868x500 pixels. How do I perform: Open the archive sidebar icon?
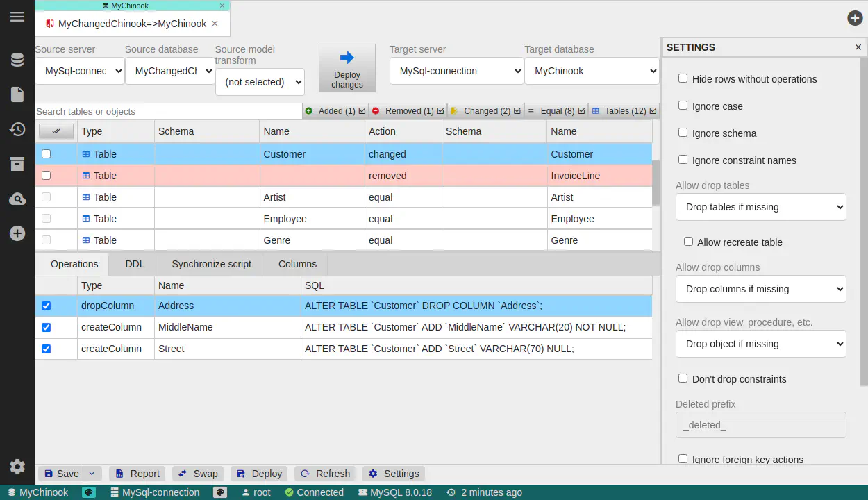pos(17,164)
